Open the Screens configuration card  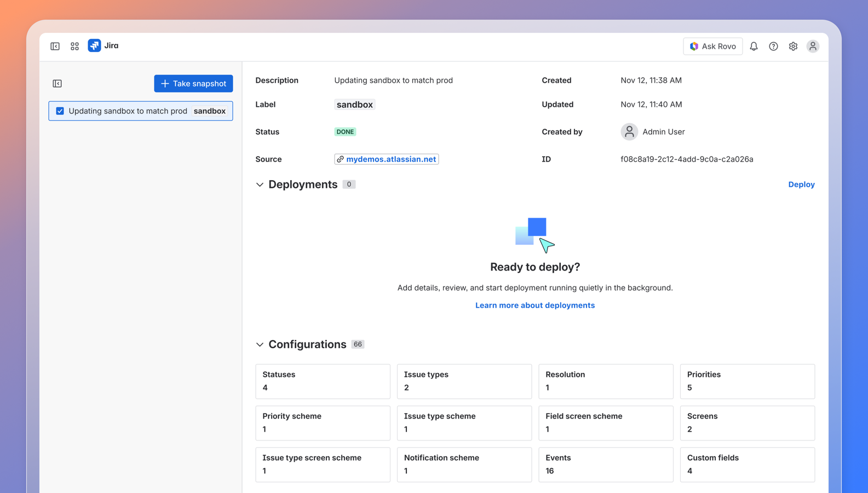coord(748,423)
